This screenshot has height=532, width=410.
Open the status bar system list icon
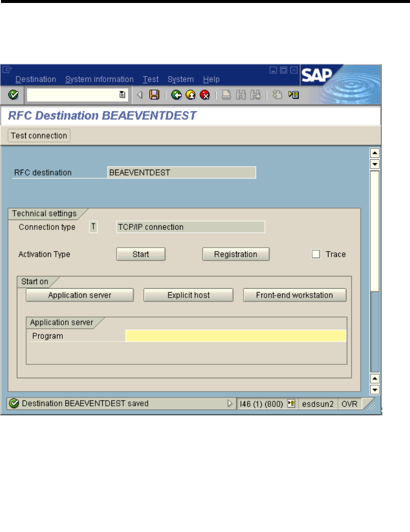[x=291, y=403]
